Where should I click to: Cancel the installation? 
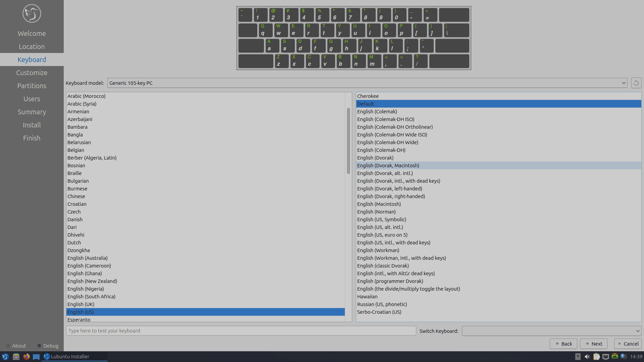click(628, 344)
